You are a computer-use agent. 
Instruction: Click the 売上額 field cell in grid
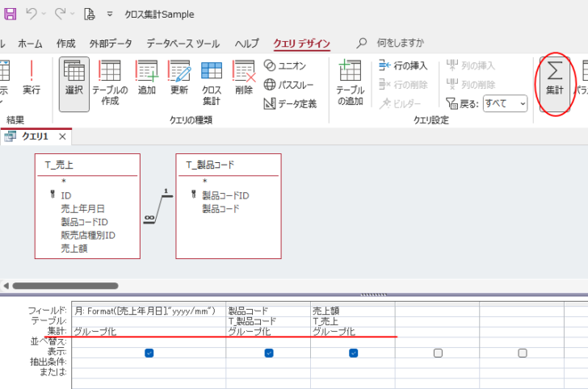[352, 311]
